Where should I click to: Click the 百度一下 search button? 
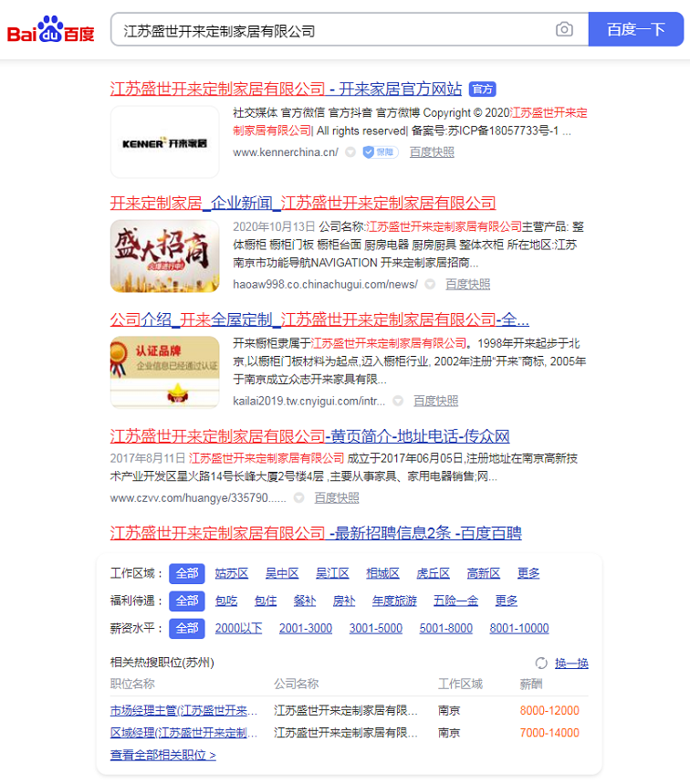pyautogui.click(x=635, y=29)
